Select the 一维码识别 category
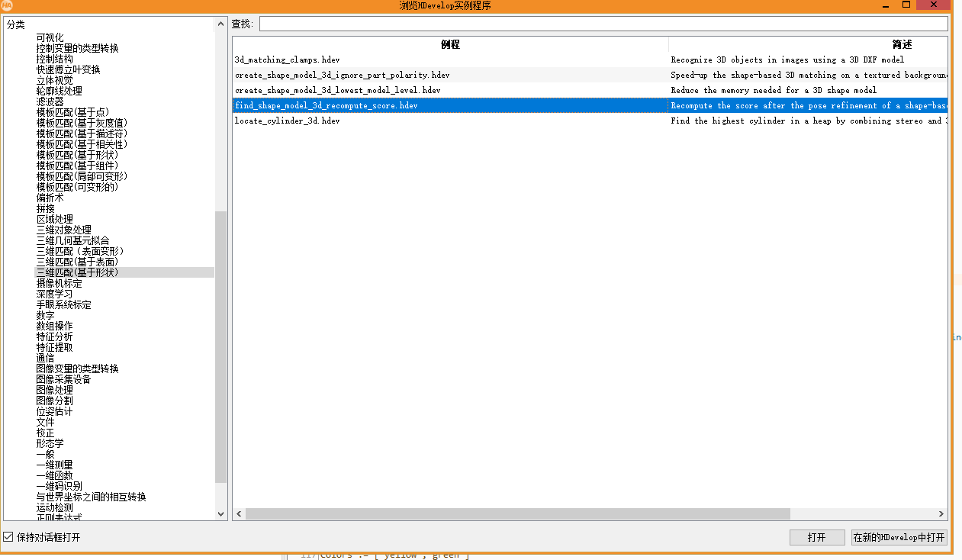 pos(59,486)
